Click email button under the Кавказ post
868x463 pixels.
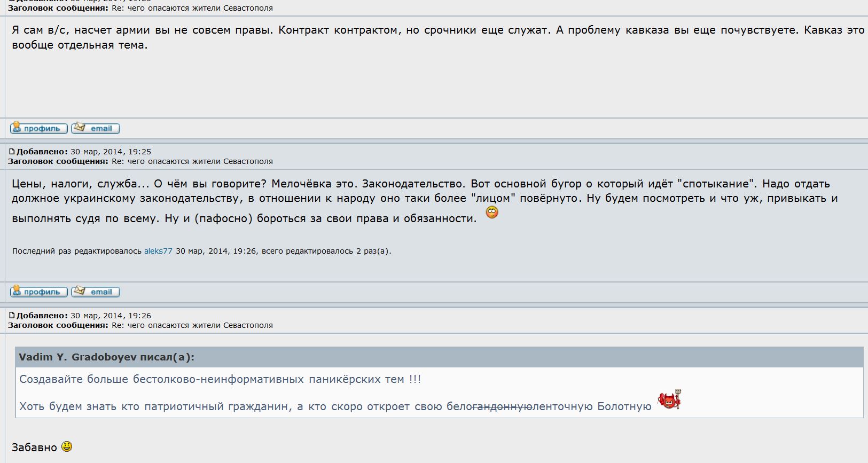(x=96, y=128)
